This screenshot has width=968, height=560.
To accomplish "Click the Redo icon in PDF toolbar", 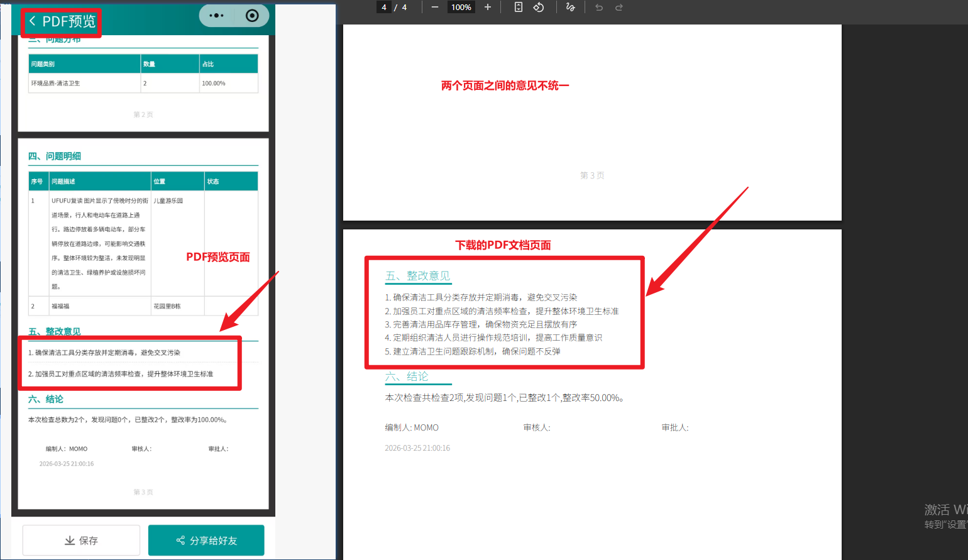I will (x=620, y=8).
